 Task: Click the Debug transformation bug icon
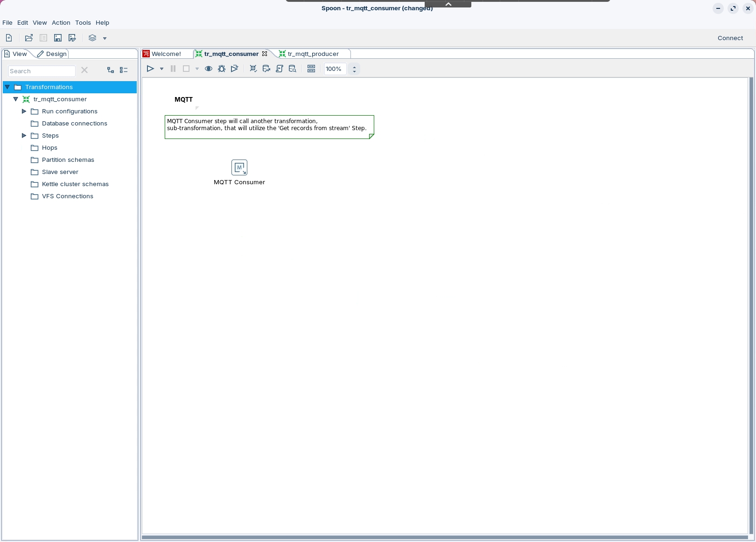click(x=222, y=69)
